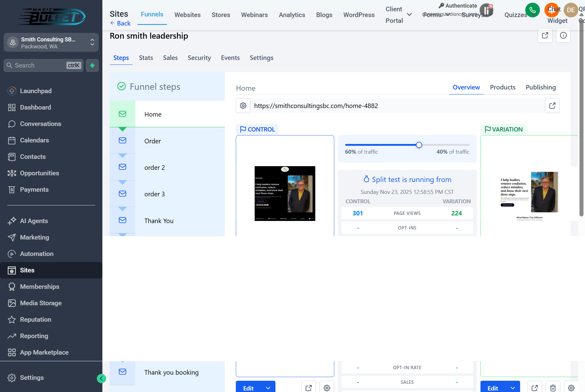Switch to the Publishing tab
Viewport: 585px width, 392px height.
tap(541, 87)
